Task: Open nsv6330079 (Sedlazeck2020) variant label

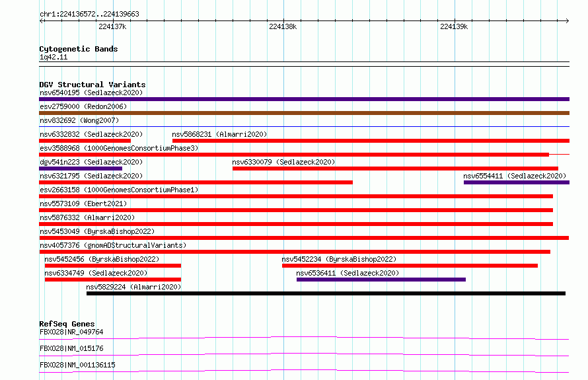Action: (283, 162)
